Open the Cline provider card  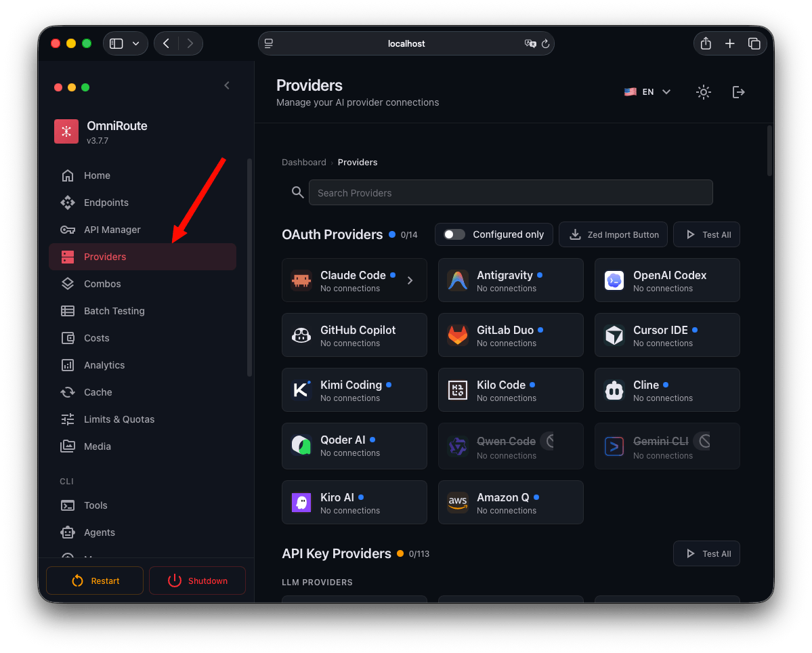tap(667, 390)
